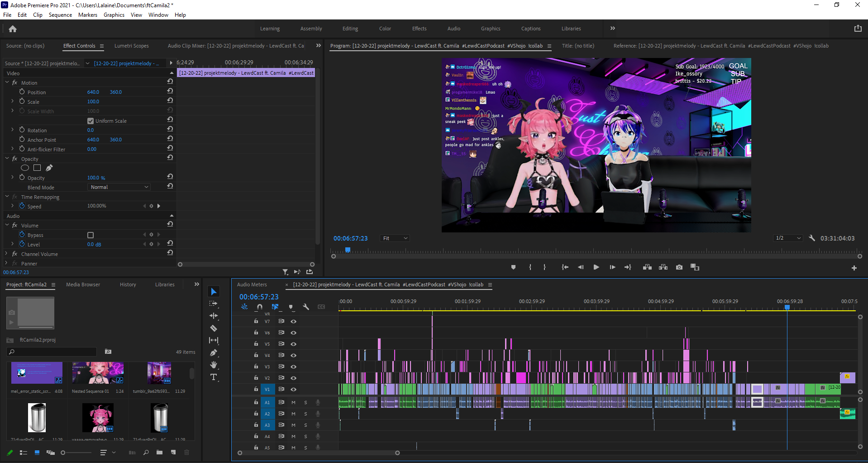Viewport: 868px width, 463px height.
Task: Open the Markers menu
Action: point(87,15)
